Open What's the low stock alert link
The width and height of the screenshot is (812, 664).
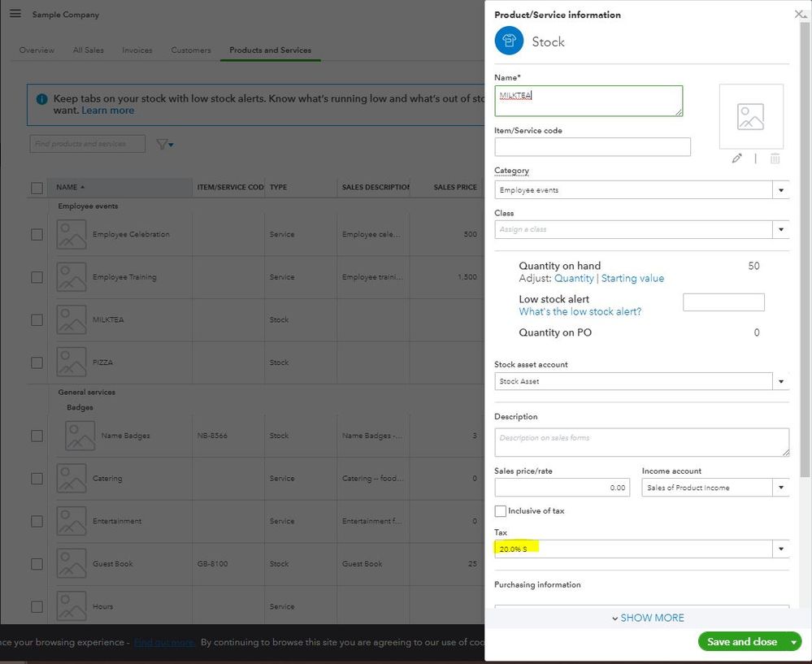580,311
